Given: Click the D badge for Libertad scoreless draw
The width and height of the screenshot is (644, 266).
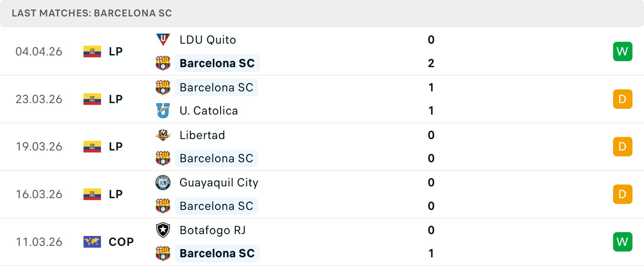Looking at the screenshot, I should tap(623, 147).
